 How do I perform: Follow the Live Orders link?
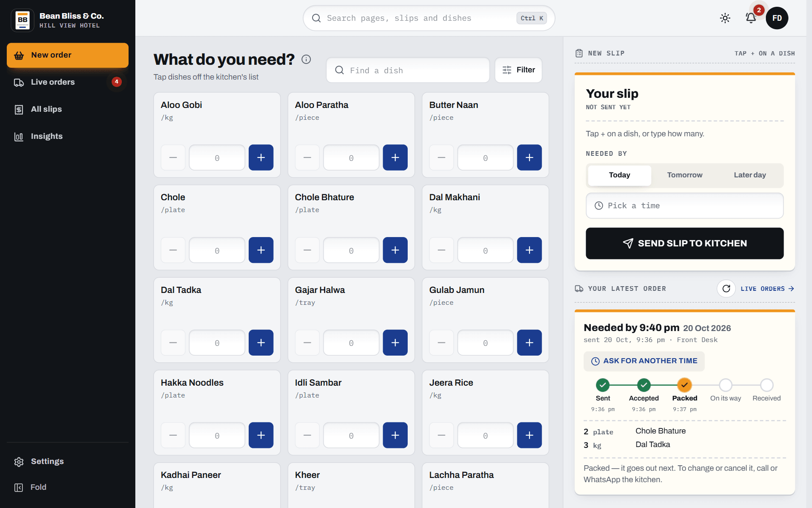coord(767,289)
